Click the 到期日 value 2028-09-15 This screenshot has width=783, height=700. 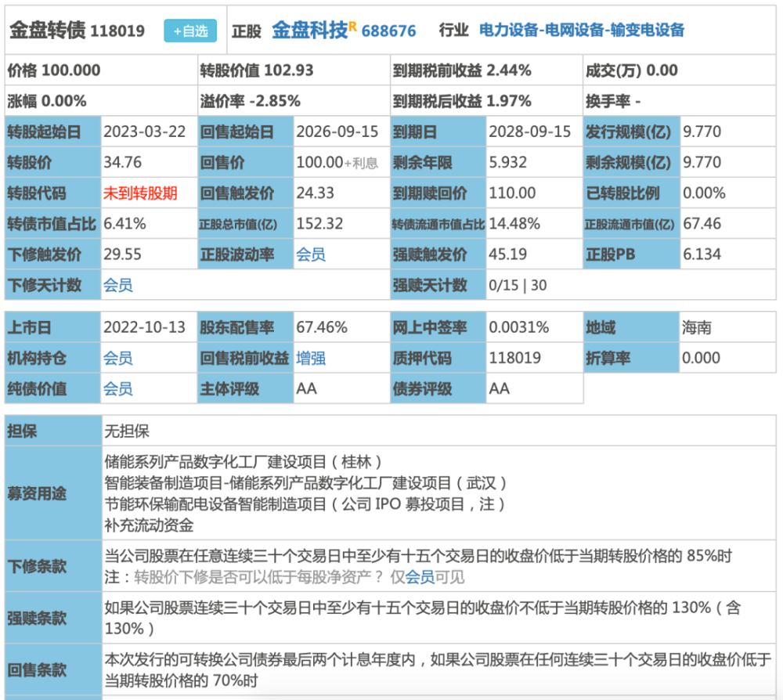click(530, 132)
